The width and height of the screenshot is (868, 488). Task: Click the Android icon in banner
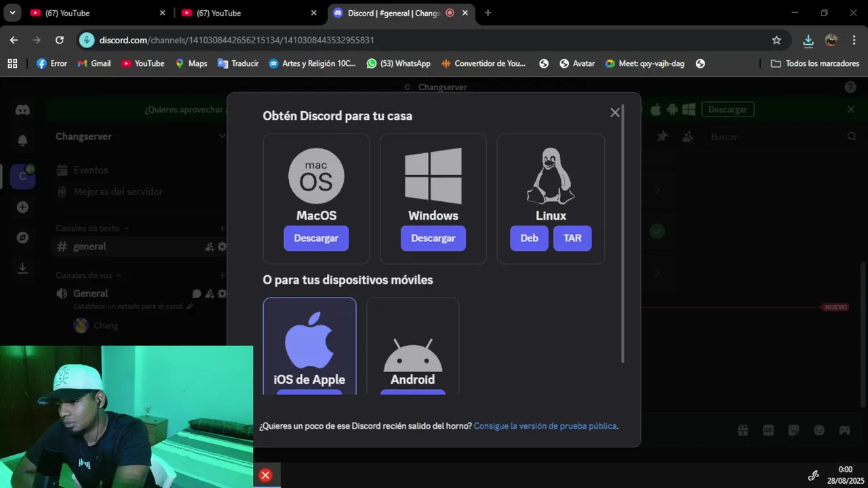pyautogui.click(x=672, y=110)
